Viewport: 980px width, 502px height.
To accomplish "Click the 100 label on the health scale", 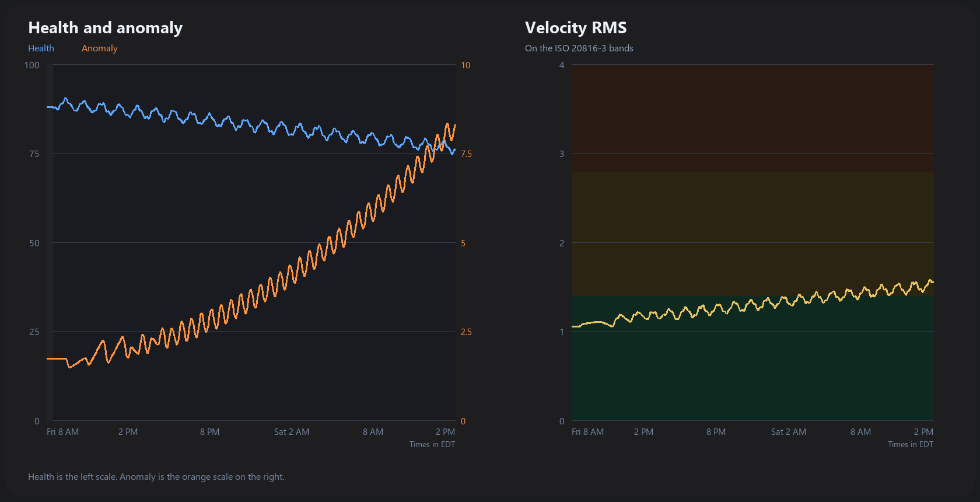I will click(x=32, y=65).
